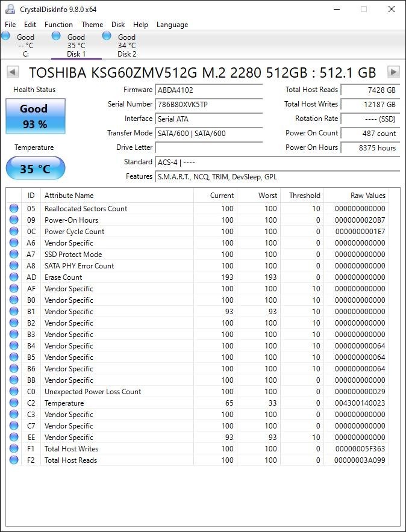Open the Disk menu
Viewport: 406px width, 532px height.
pyautogui.click(x=118, y=25)
